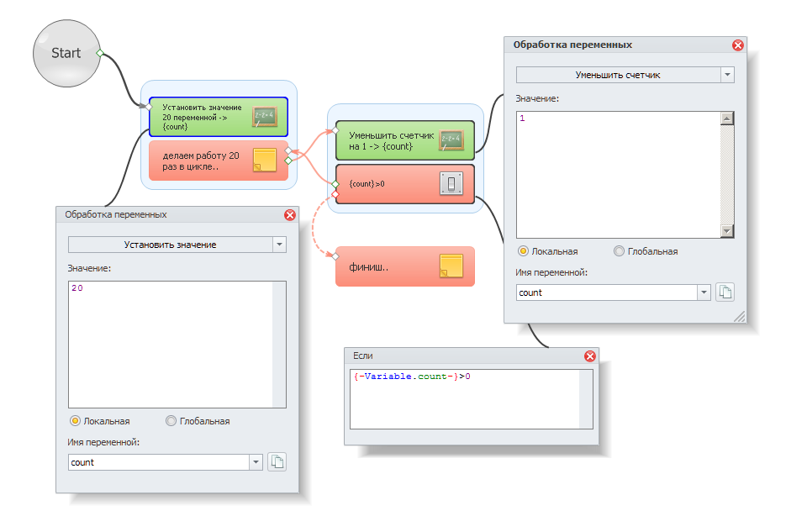Click the chalkboard icon on 'Установить значение' block

coord(265,117)
